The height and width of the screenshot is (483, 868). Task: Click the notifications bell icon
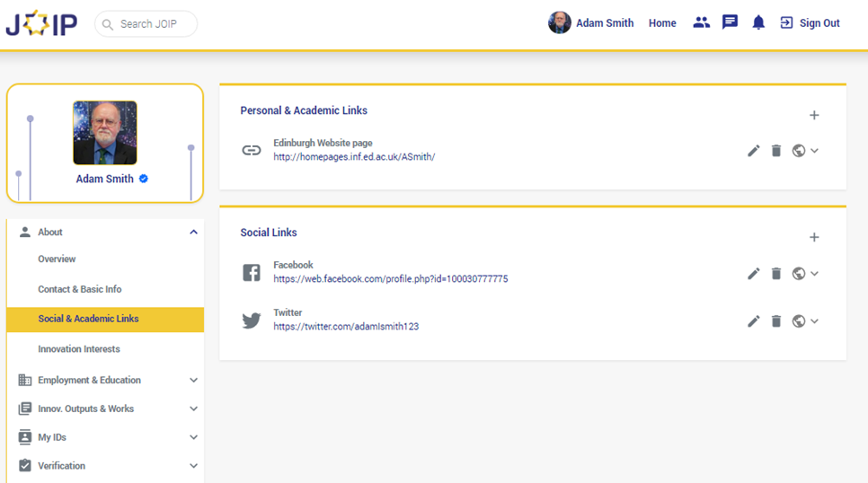tap(758, 23)
